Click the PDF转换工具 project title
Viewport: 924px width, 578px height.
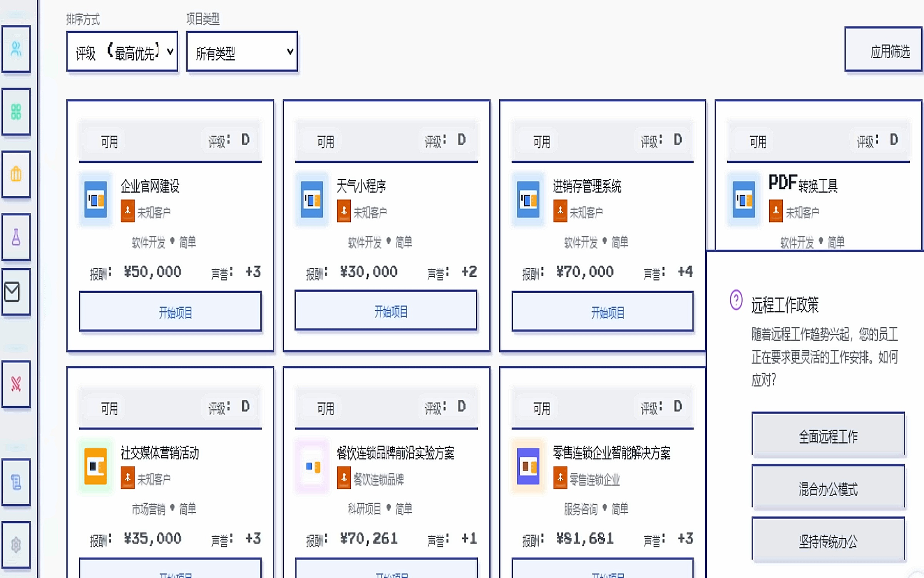[x=803, y=184]
